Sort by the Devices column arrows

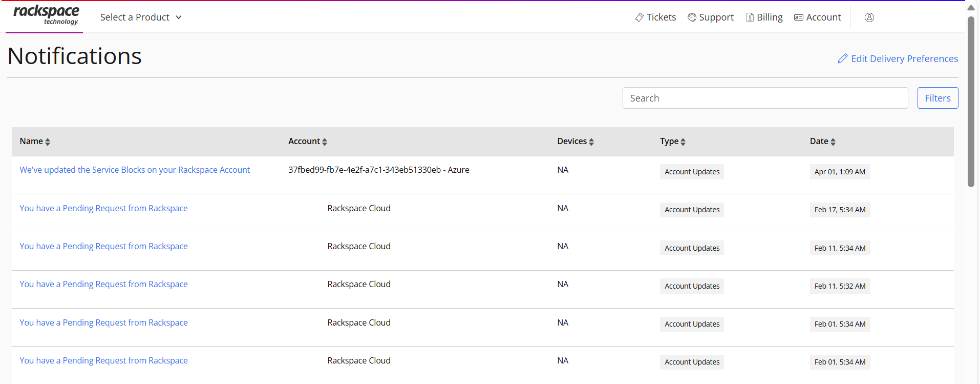point(591,142)
